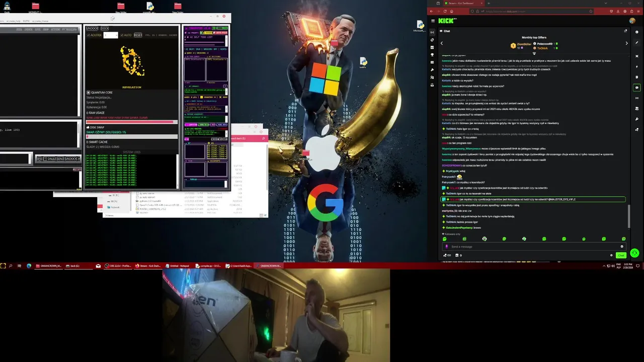Go to the browser home page

tap(452, 11)
